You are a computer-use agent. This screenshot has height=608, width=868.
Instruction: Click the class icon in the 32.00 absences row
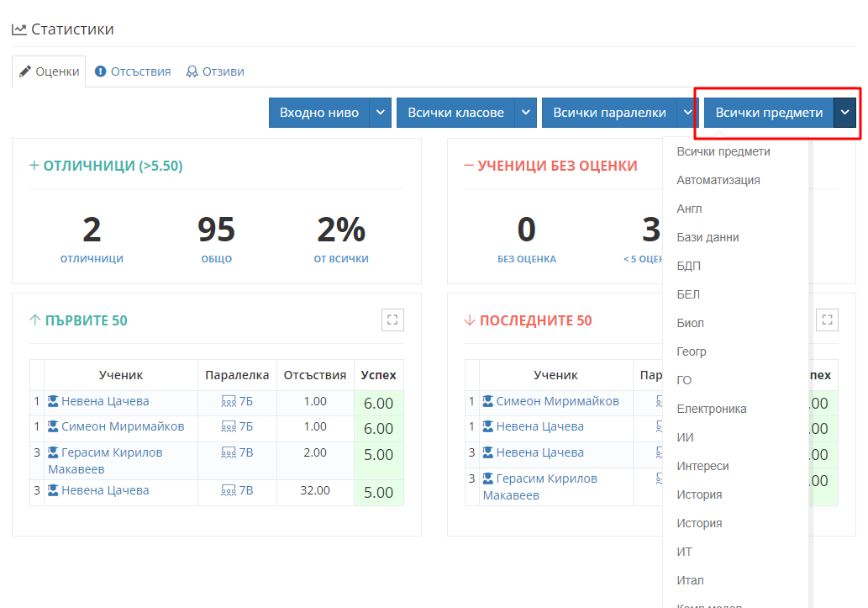(x=229, y=491)
